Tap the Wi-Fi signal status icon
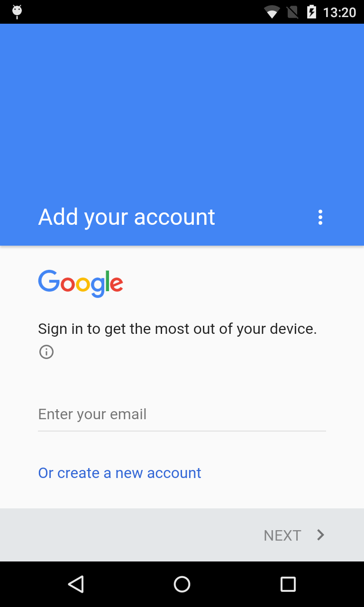The image size is (364, 607). tap(272, 12)
